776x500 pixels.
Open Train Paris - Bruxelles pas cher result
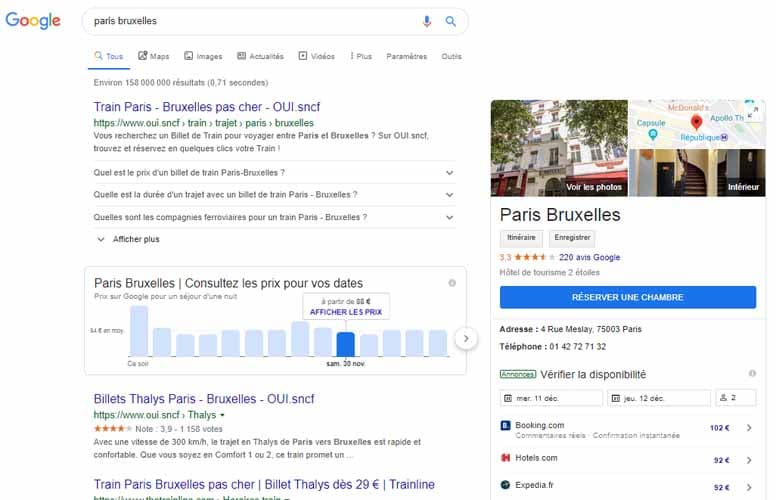click(x=206, y=107)
